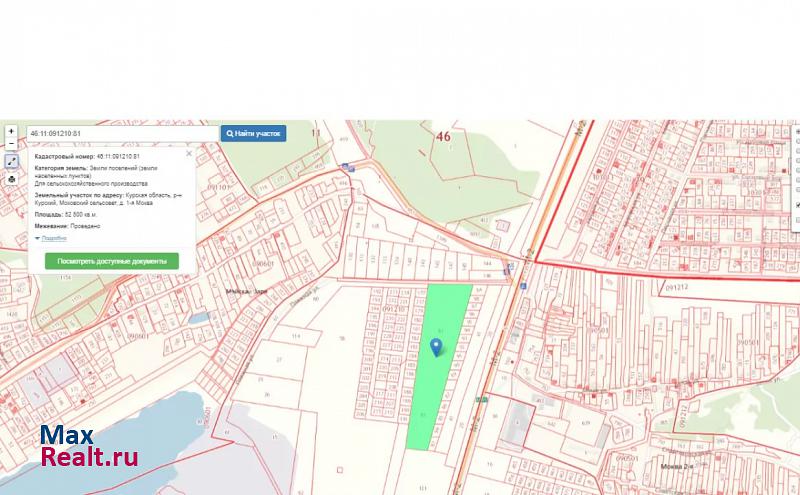The height and width of the screenshot is (495, 800).
Task: Click the MaxRealt.ru watermark logo
Action: pyautogui.click(x=88, y=447)
